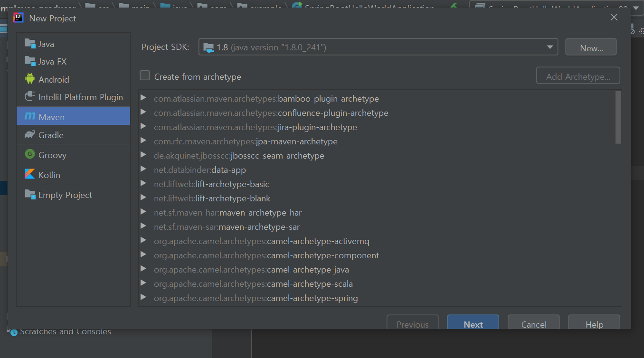
Task: Select bamboo-plugin-archetype text row
Action: coord(266,99)
